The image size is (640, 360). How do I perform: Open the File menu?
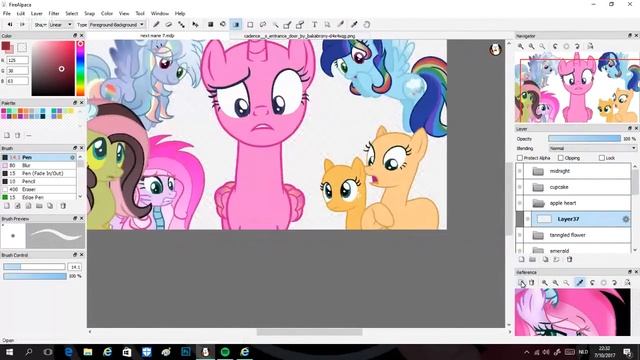click(x=7, y=13)
